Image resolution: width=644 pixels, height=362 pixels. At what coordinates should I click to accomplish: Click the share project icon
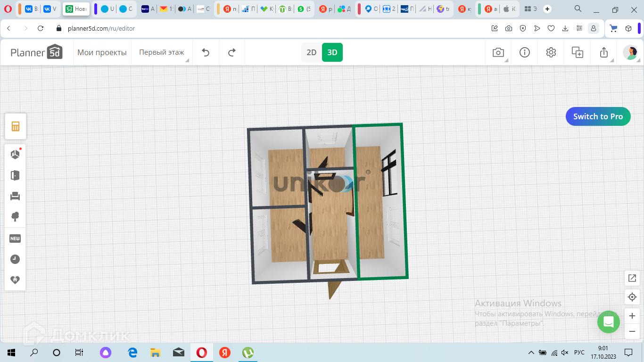[x=604, y=52]
